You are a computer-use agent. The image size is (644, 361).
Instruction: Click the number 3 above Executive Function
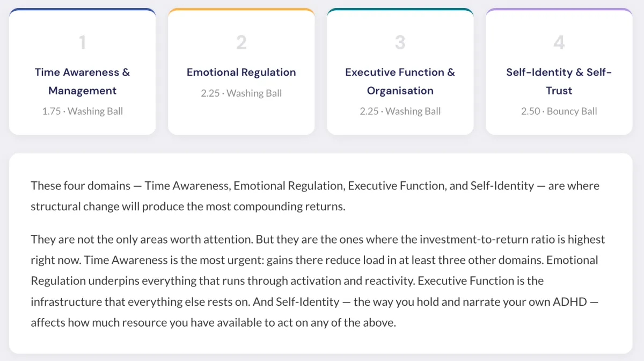coord(400,42)
